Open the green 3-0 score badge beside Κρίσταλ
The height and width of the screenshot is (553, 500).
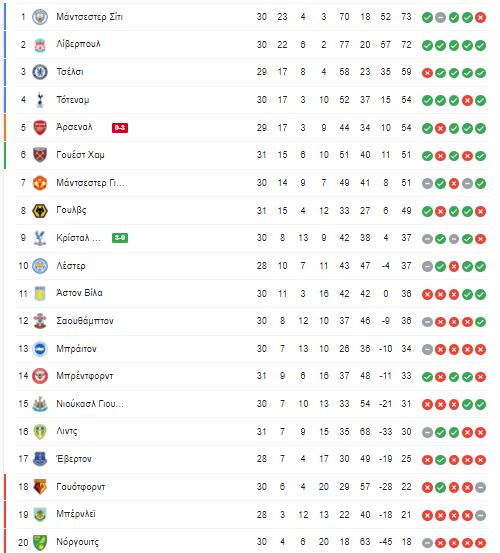pos(120,238)
